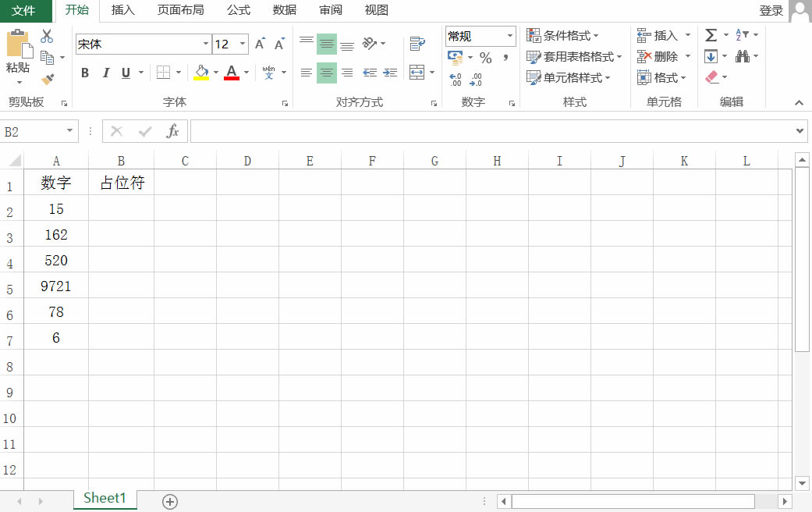
Task: Click the Clear eraser icon
Action: tap(712, 77)
